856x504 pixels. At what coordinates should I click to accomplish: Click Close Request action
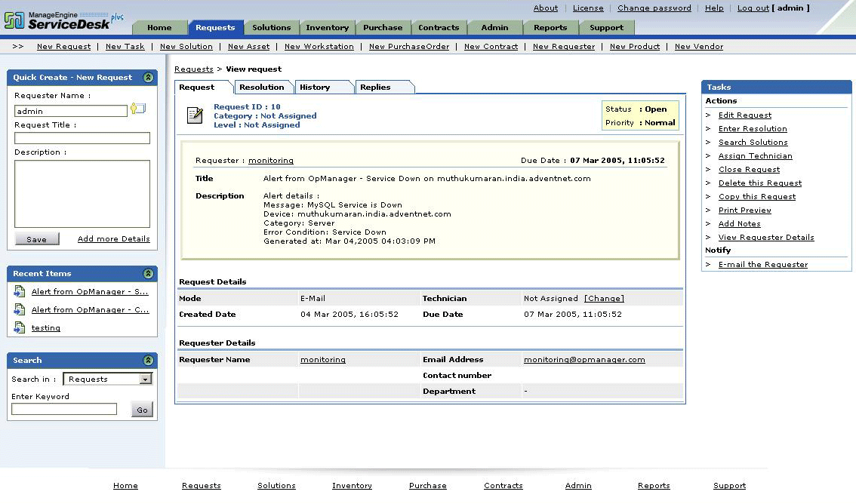749,170
